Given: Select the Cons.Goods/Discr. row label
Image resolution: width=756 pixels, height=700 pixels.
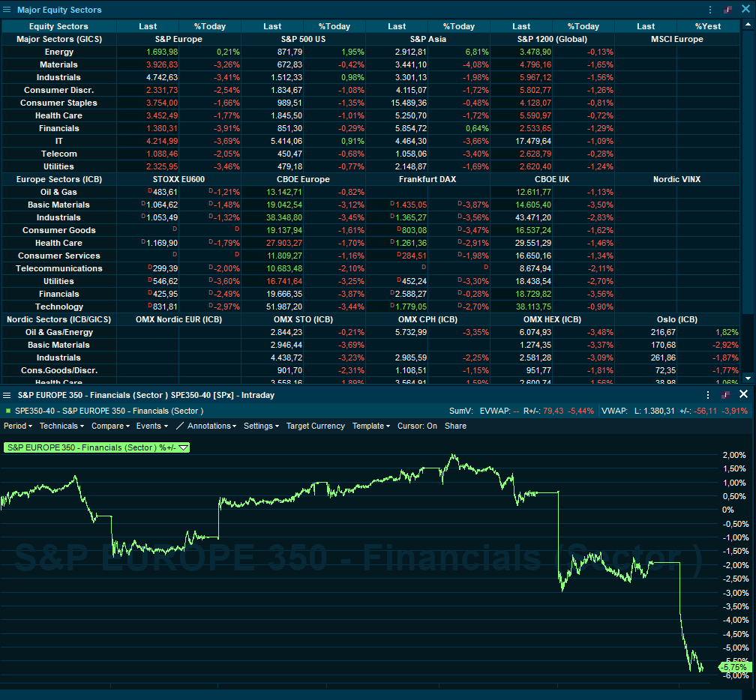Looking at the screenshot, I should [x=58, y=370].
